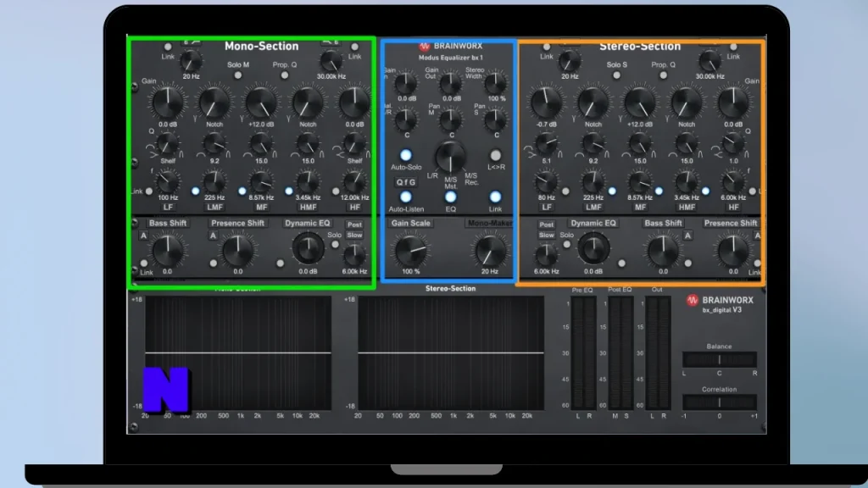Toggle the Link LED beside the Mono 20 Hz filter

pyautogui.click(x=168, y=47)
